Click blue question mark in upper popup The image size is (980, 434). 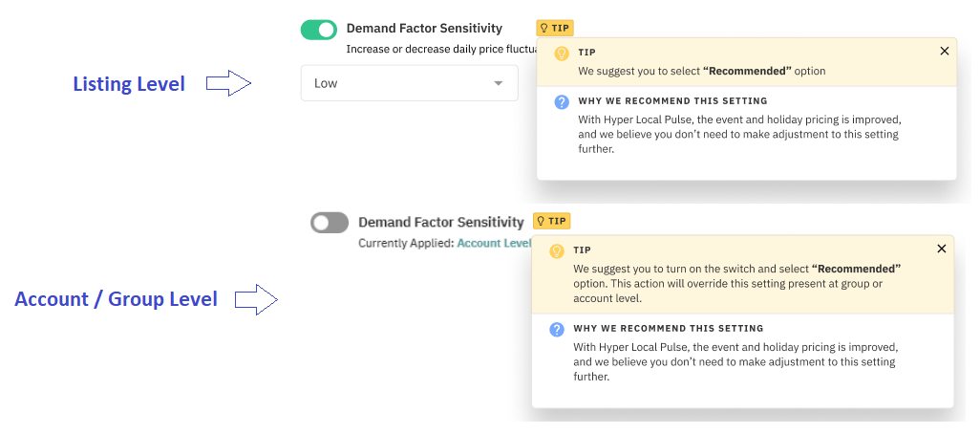pos(562,102)
